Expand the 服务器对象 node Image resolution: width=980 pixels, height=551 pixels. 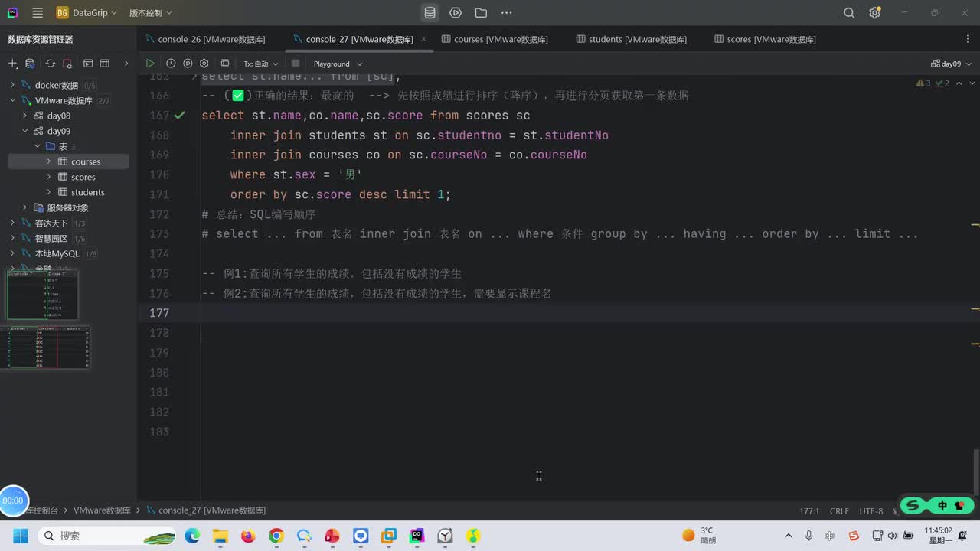pos(25,207)
